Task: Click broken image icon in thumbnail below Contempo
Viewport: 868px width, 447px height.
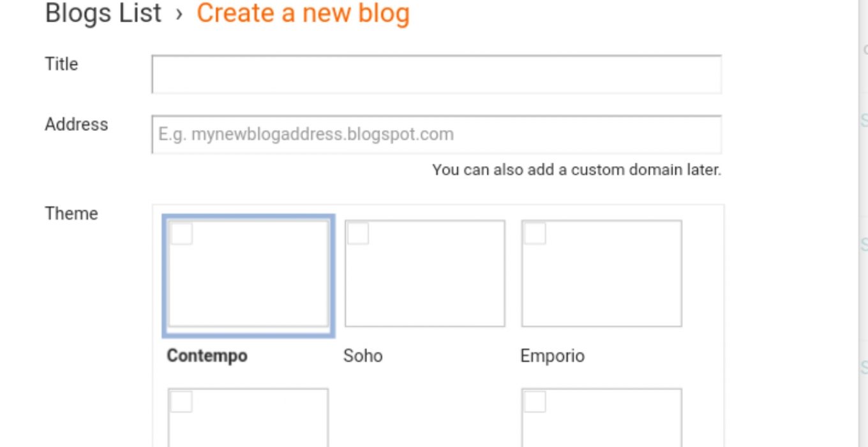Action: click(x=182, y=402)
